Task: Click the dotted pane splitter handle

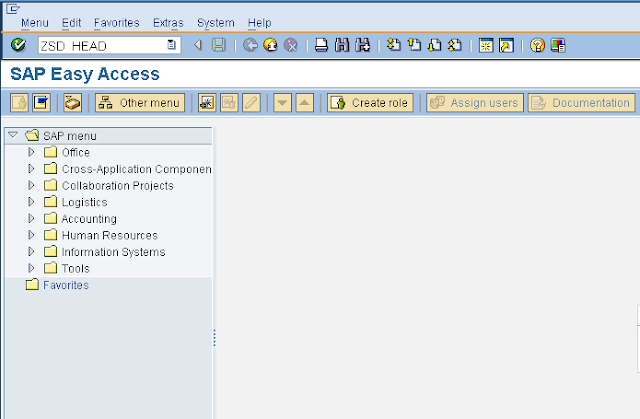Action: [214, 338]
